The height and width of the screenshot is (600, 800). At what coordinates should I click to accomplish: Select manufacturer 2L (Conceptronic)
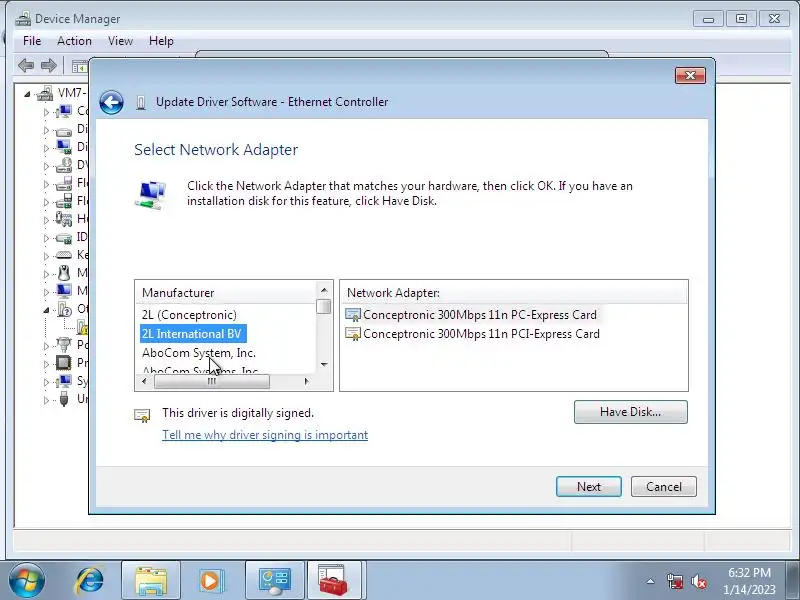(189, 315)
